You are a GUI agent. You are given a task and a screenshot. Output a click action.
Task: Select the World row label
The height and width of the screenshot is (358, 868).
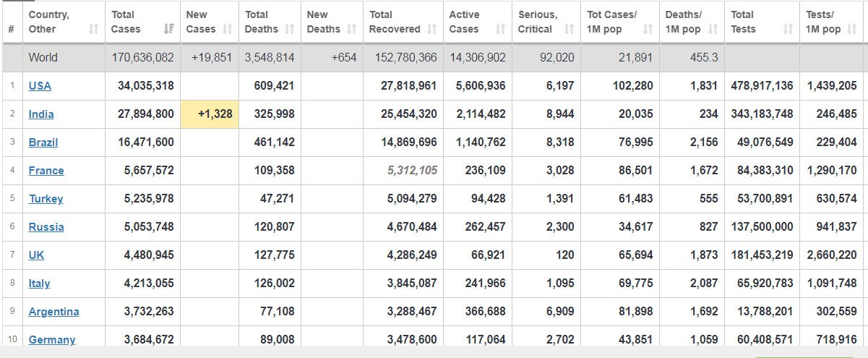43,57
